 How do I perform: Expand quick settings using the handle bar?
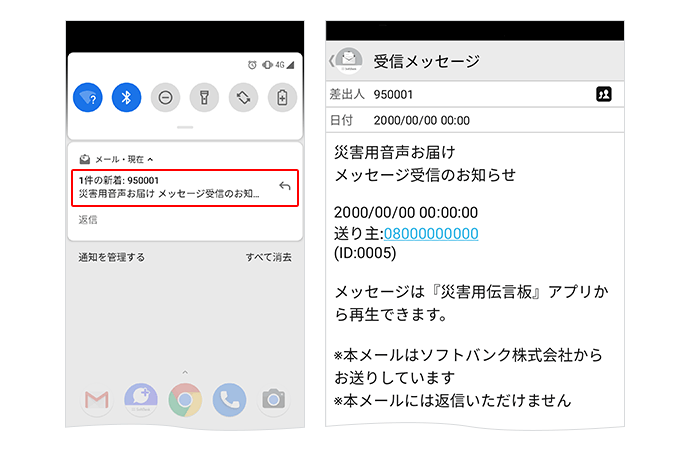(185, 128)
